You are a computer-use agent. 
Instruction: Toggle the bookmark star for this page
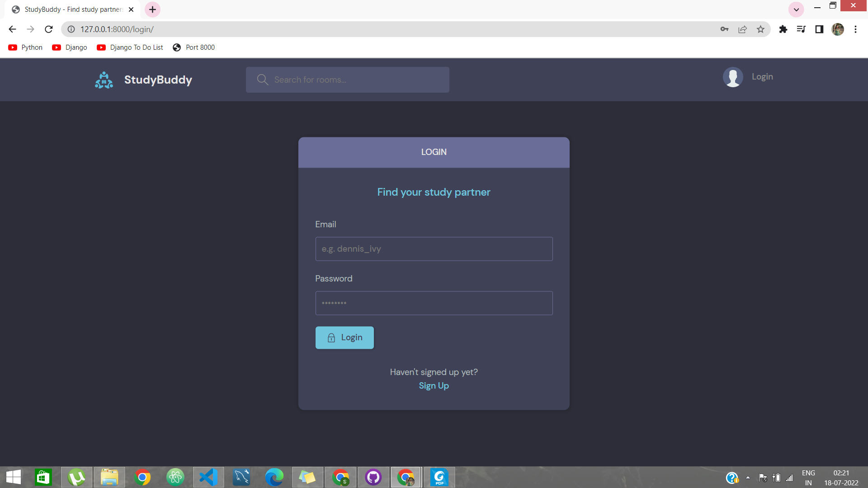pyautogui.click(x=760, y=29)
